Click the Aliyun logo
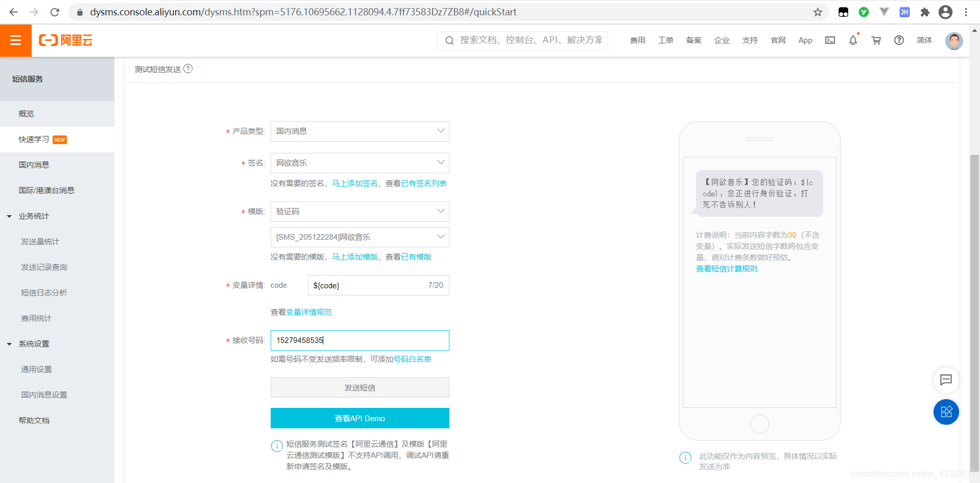The width and height of the screenshot is (980, 483). pos(66,40)
